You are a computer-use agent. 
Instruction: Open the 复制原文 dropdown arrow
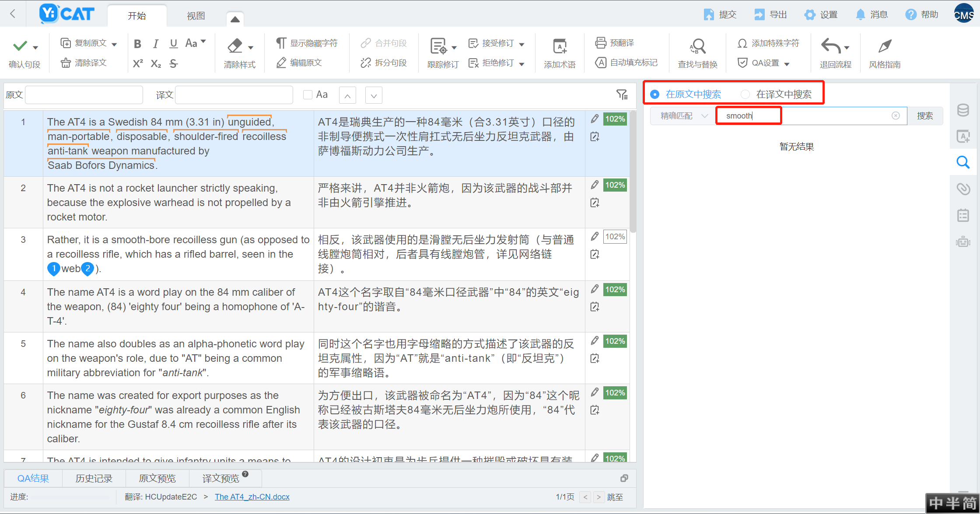(x=115, y=44)
